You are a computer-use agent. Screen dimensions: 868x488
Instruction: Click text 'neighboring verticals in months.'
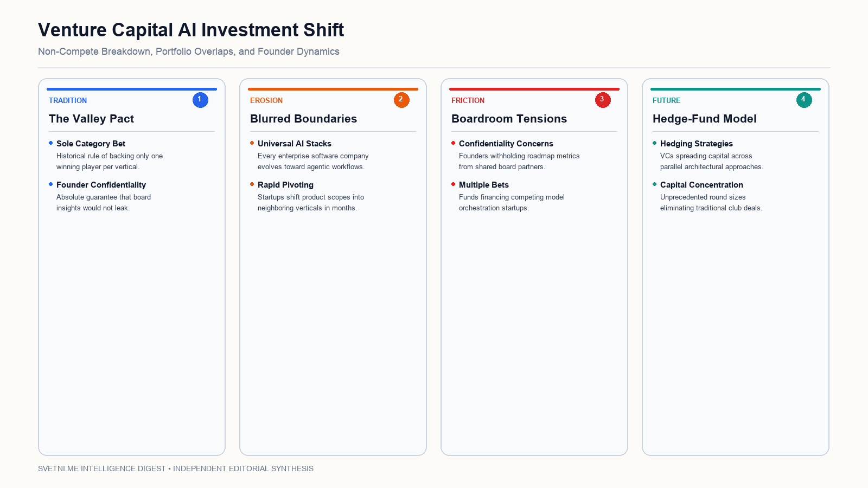pyautogui.click(x=307, y=208)
